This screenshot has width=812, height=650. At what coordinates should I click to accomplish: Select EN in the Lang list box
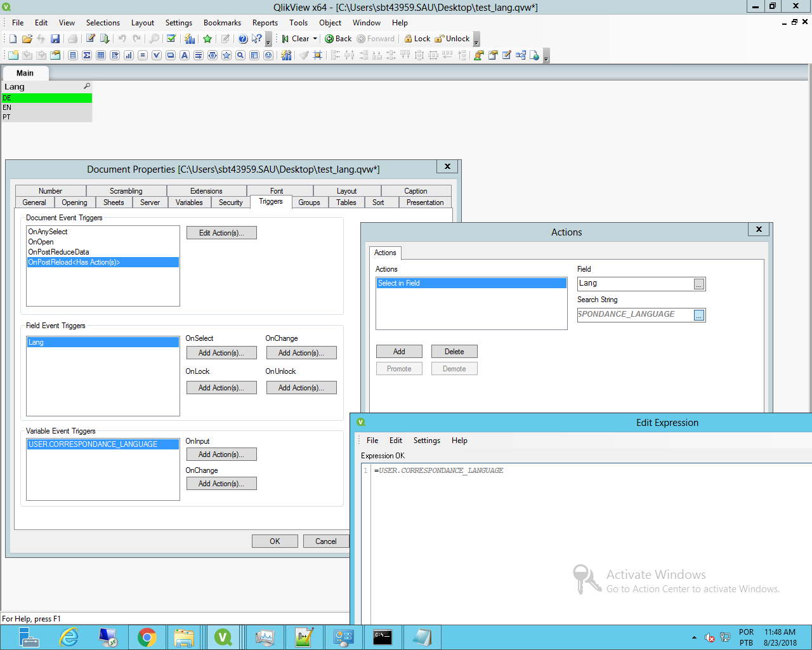coord(47,107)
